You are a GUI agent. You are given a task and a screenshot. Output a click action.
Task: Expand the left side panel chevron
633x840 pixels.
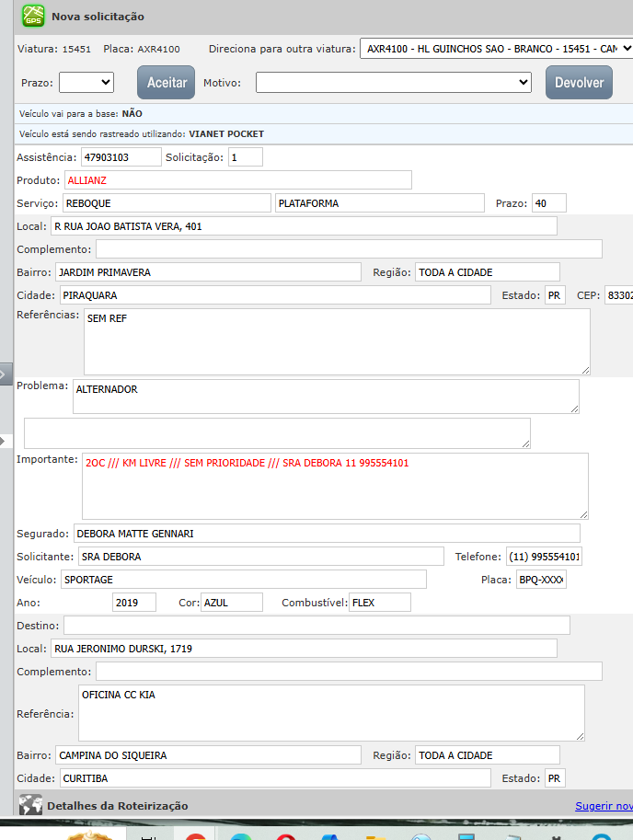pyautogui.click(x=5, y=374)
